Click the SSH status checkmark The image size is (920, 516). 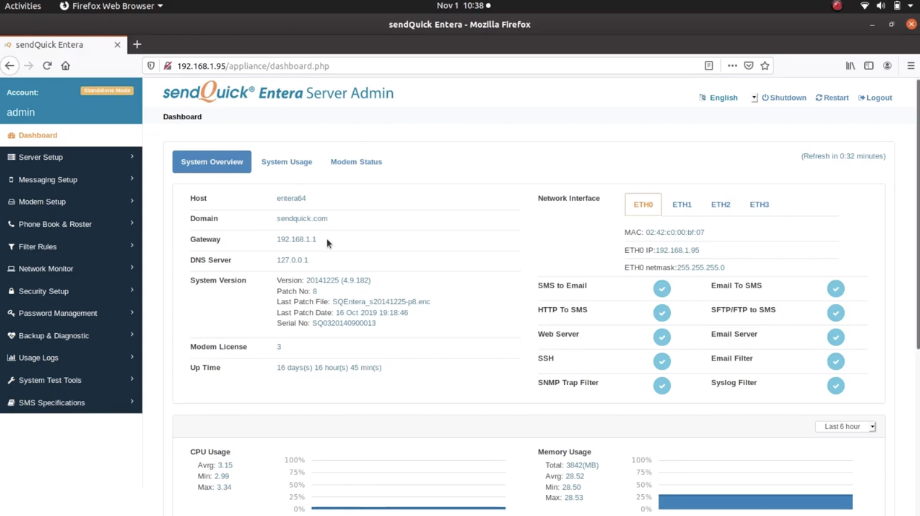click(x=662, y=361)
